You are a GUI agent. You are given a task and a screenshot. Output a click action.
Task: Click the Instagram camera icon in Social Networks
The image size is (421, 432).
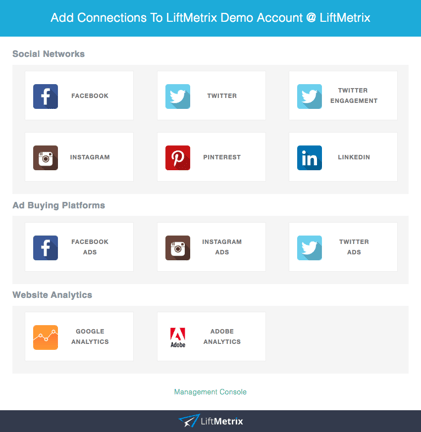[45, 158]
